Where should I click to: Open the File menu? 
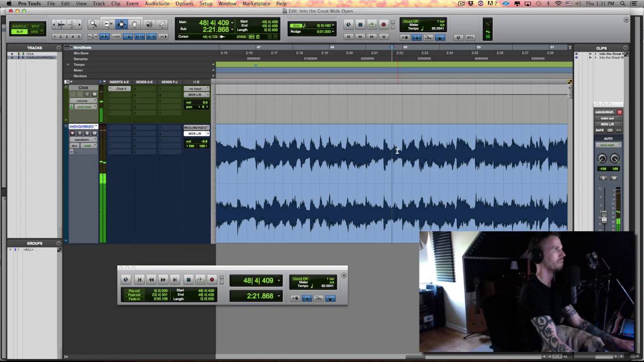(51, 4)
